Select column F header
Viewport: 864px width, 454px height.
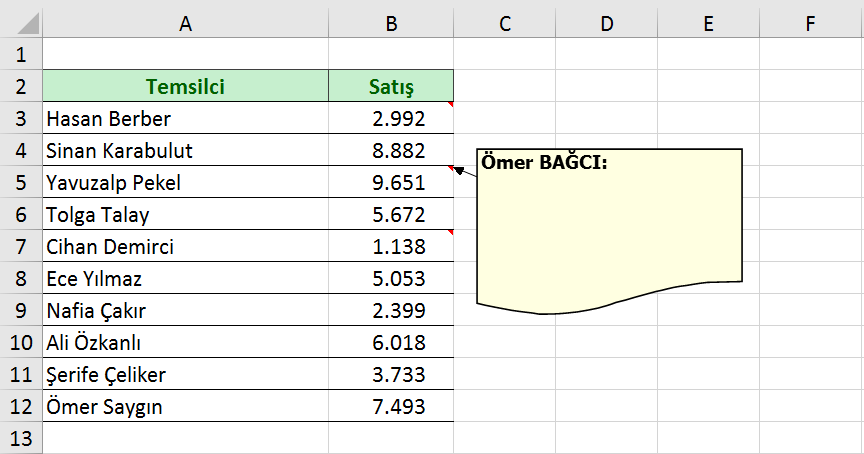[x=811, y=24]
